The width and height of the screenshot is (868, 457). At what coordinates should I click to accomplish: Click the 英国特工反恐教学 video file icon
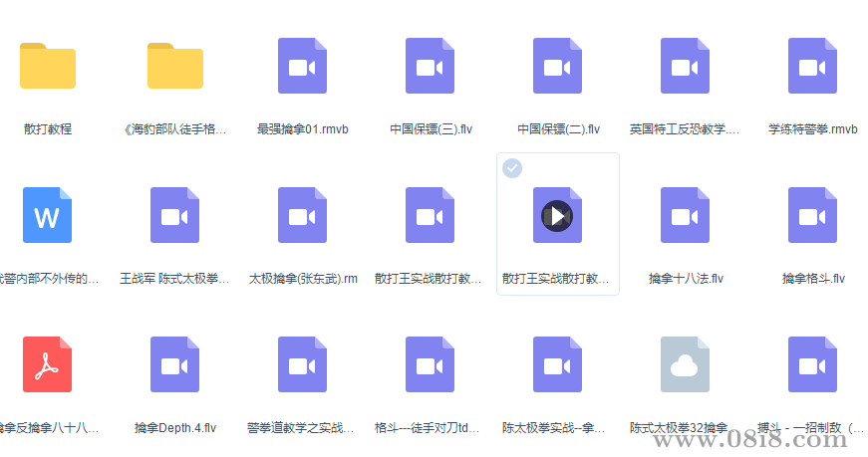(685, 66)
